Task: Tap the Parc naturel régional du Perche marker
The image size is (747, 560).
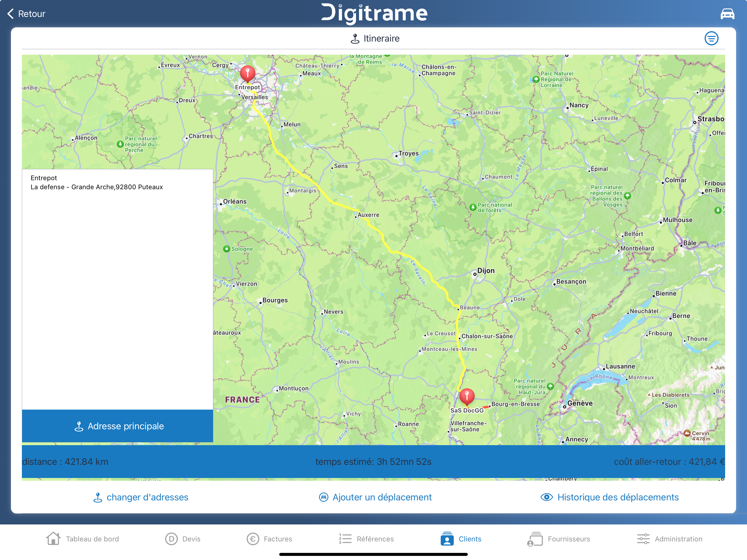Action: (x=120, y=144)
